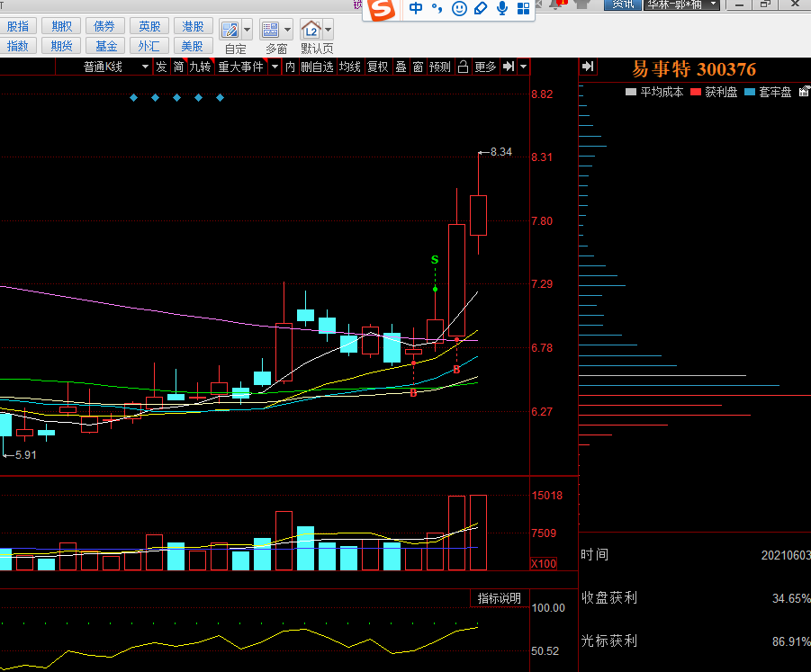Open 复权 price adjustment menu
The width and height of the screenshot is (811, 672).
click(x=377, y=67)
